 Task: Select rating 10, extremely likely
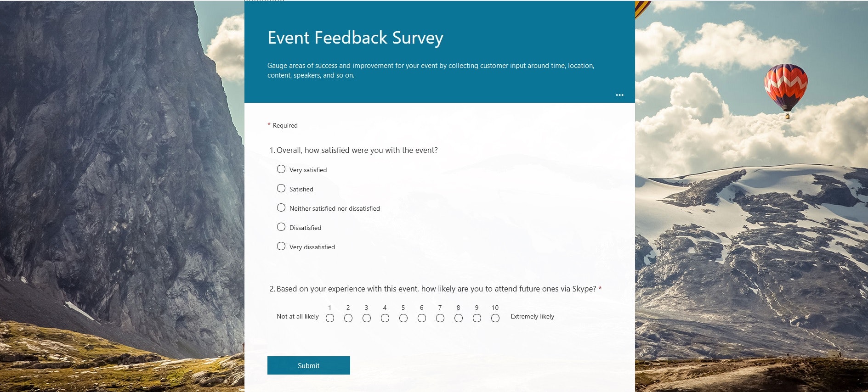click(495, 318)
